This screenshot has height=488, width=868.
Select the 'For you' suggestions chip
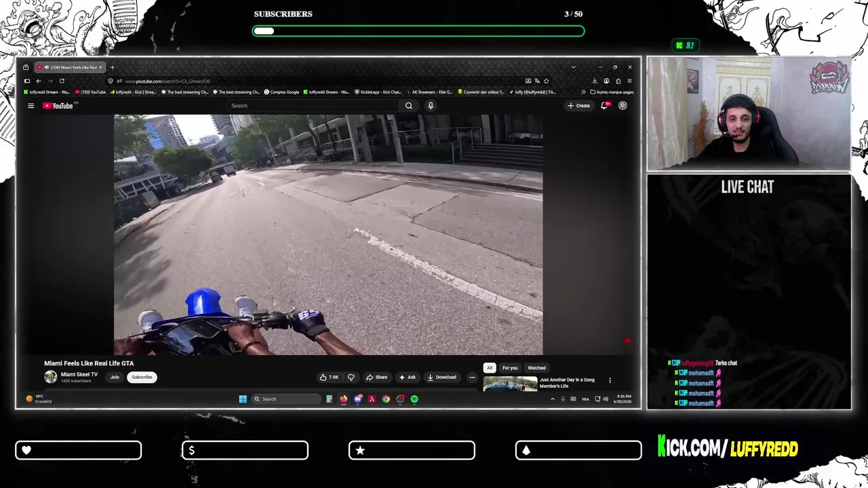point(510,368)
